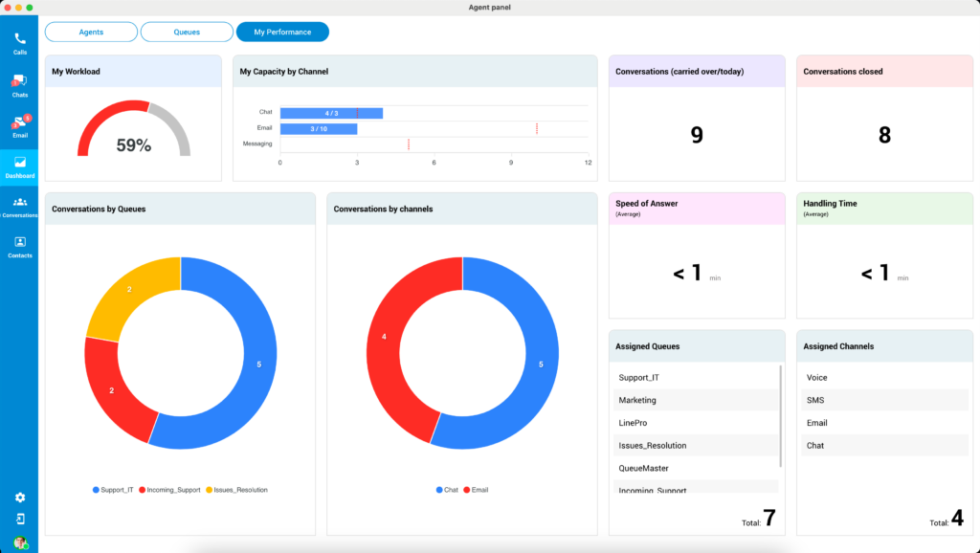This screenshot has height=553, width=980.
Task: Click the Chat capacity bar 4 / 3
Action: (331, 113)
